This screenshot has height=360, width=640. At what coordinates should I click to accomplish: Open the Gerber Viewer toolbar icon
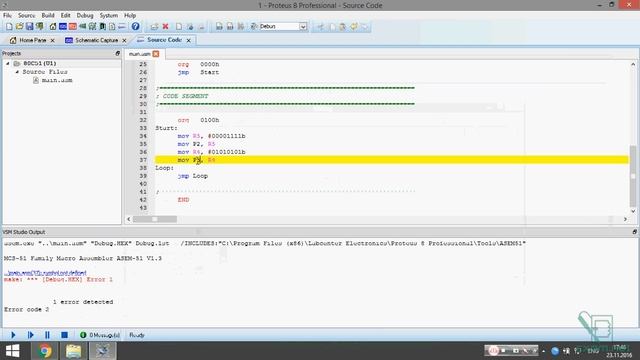tap(93, 27)
